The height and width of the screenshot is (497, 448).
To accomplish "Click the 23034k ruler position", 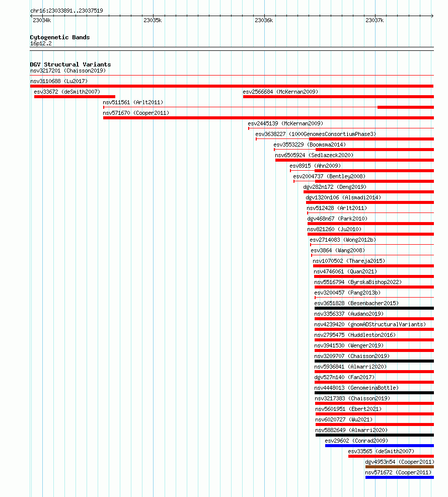I will [42, 20].
